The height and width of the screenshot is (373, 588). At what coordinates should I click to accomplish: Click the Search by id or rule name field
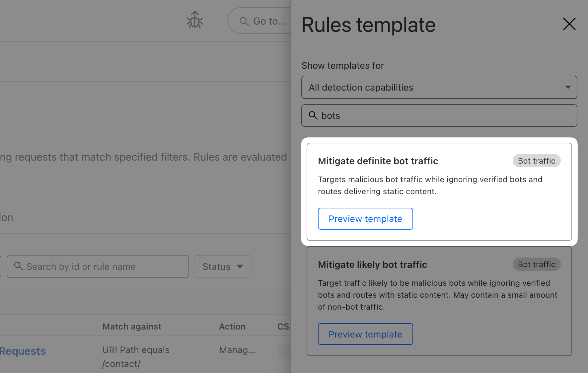tap(98, 266)
